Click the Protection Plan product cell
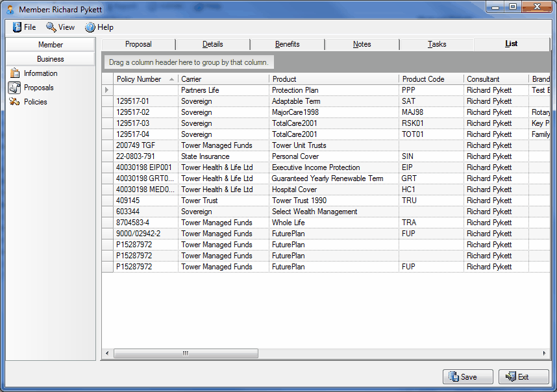The width and height of the screenshot is (557, 392). coord(334,90)
